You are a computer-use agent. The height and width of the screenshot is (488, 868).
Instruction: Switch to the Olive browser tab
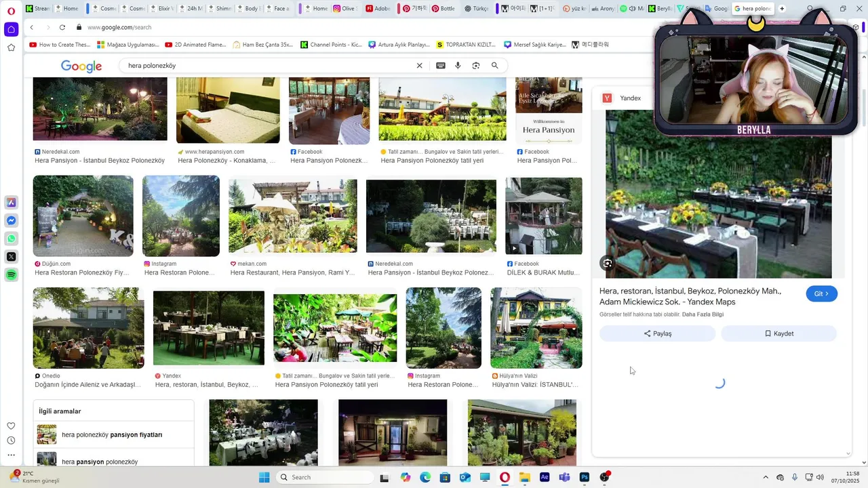click(344, 9)
